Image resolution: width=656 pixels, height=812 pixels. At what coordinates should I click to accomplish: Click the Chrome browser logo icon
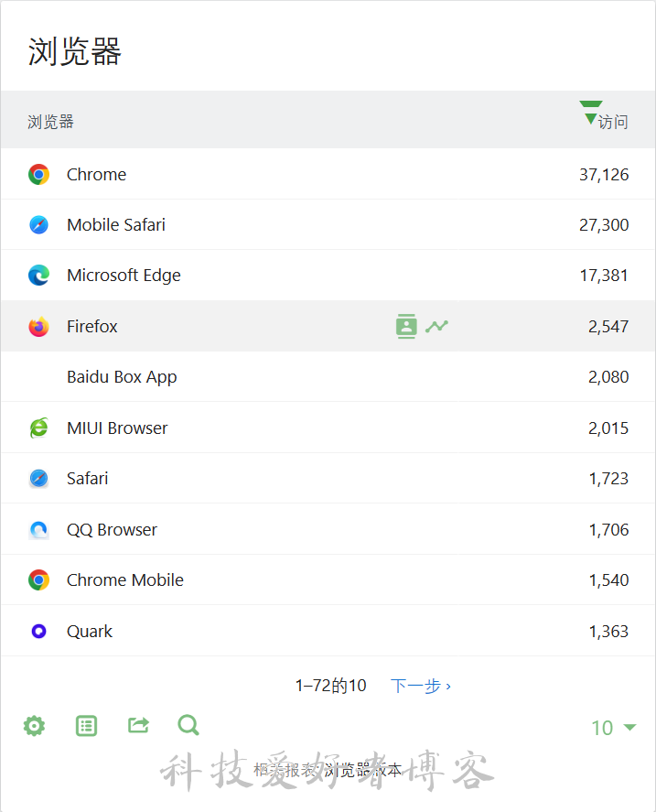tap(38, 175)
